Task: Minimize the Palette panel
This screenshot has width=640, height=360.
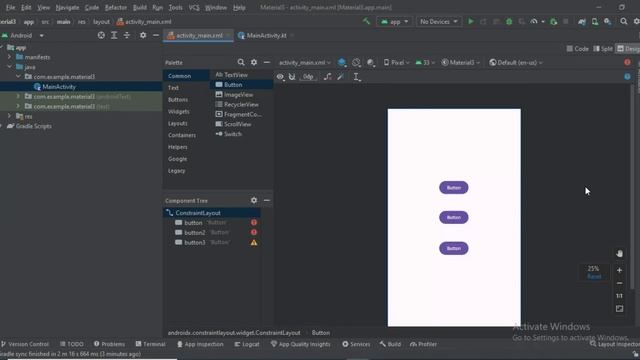Action: pyautogui.click(x=267, y=62)
